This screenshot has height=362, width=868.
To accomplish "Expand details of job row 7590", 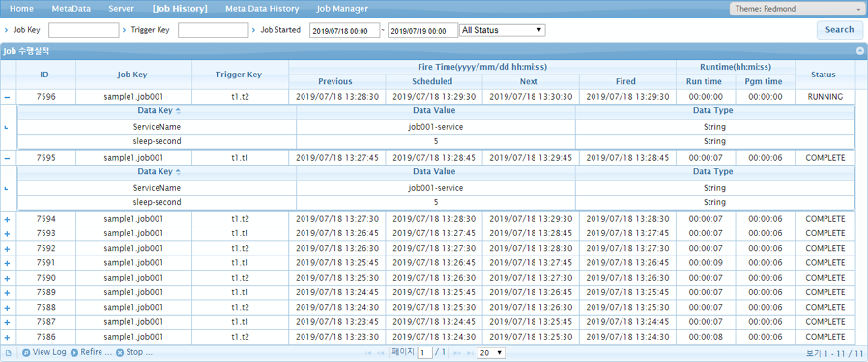I will pos(7,278).
